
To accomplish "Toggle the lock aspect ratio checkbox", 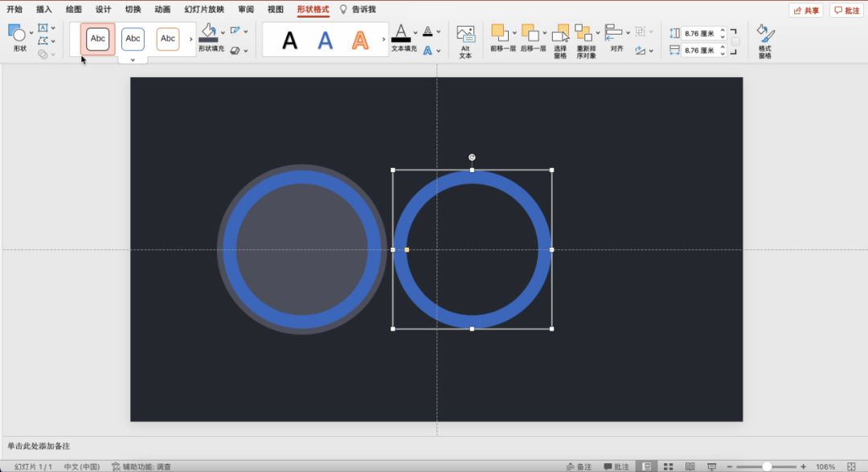I will pyautogui.click(x=735, y=42).
